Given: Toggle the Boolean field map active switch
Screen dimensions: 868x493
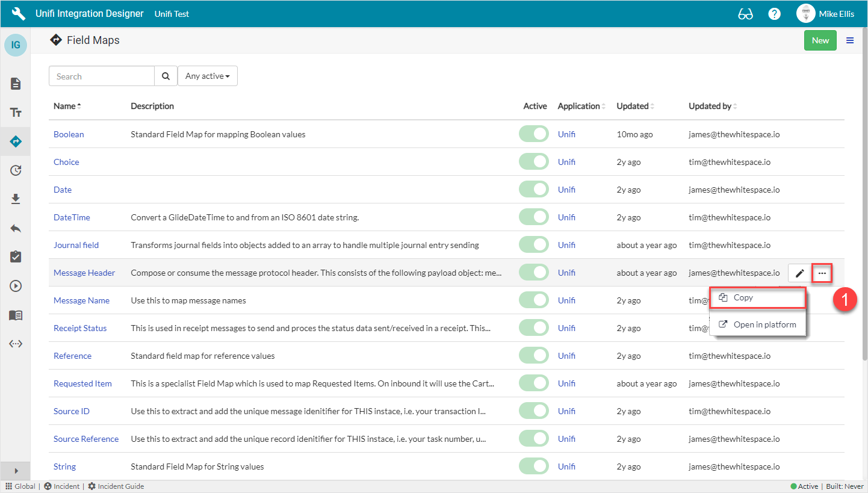Looking at the screenshot, I should pyautogui.click(x=534, y=134).
